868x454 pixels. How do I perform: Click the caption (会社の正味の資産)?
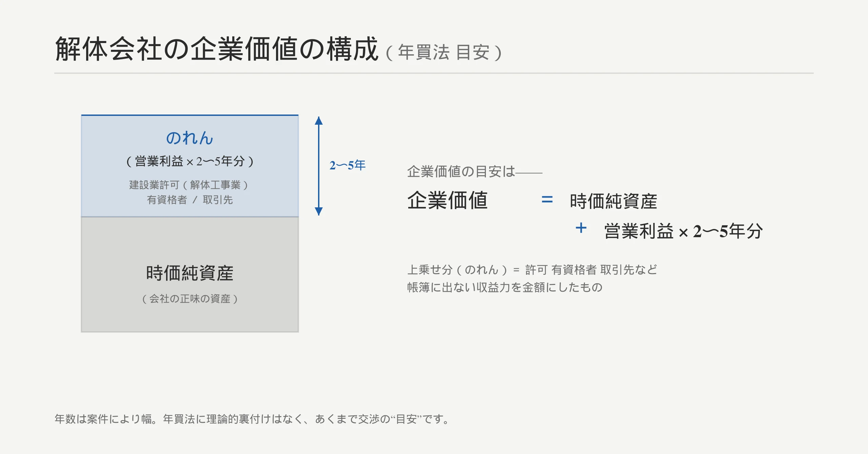pos(190,299)
